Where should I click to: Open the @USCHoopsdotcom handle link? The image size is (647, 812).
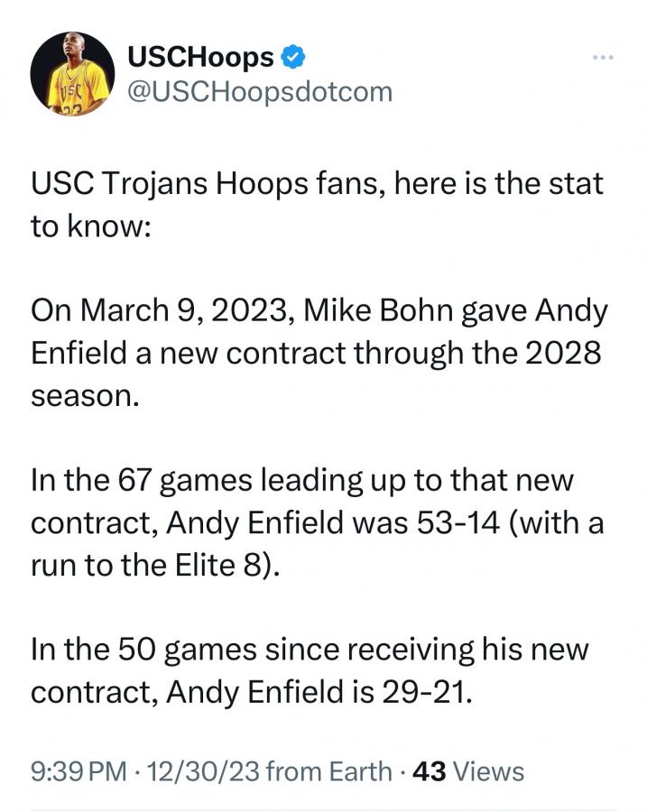260,91
